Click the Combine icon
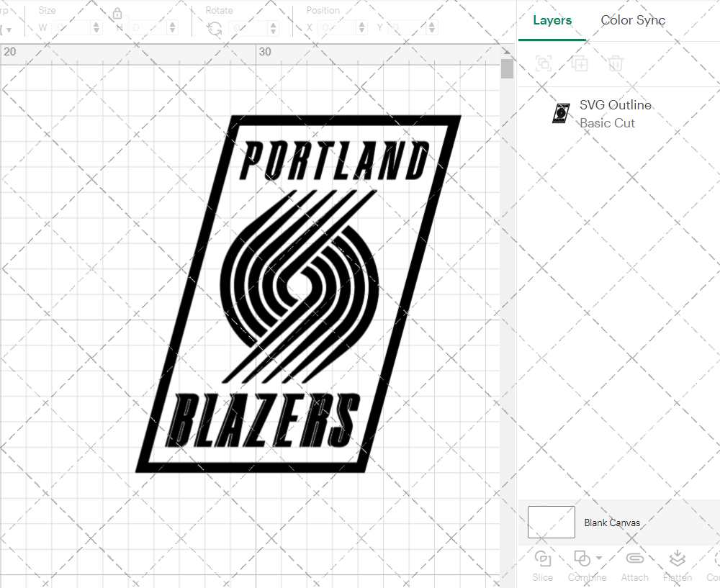Screen dimensions: 720x588 click(580, 558)
